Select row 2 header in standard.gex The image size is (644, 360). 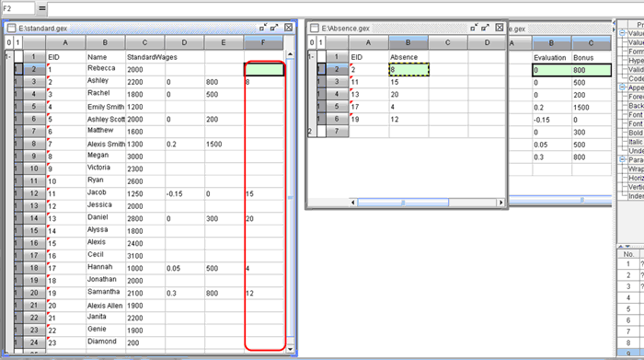(34, 69)
